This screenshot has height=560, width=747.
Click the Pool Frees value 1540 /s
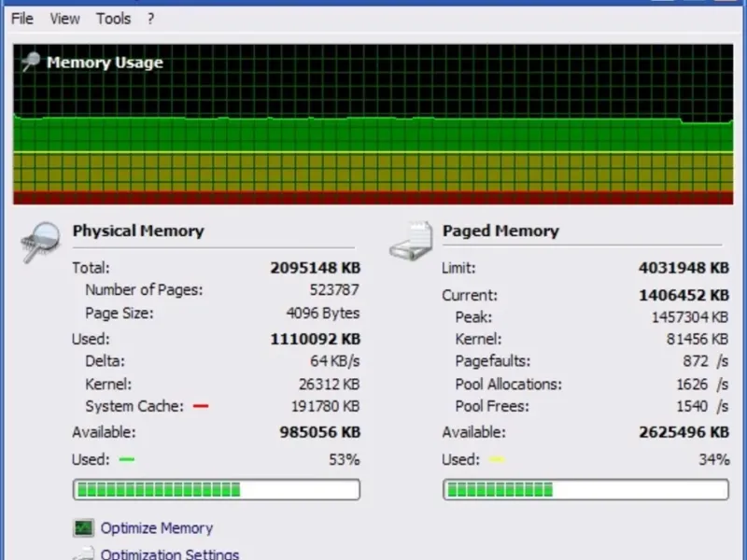(702, 406)
